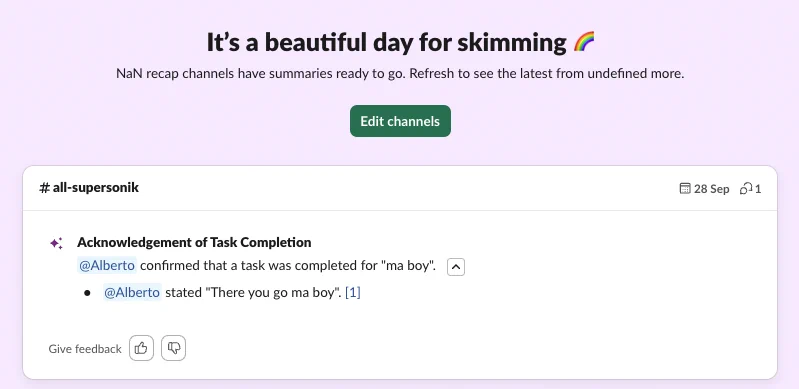Click the hash symbol before all-supersonik
Screen dimensions: 799x389
click(x=44, y=188)
